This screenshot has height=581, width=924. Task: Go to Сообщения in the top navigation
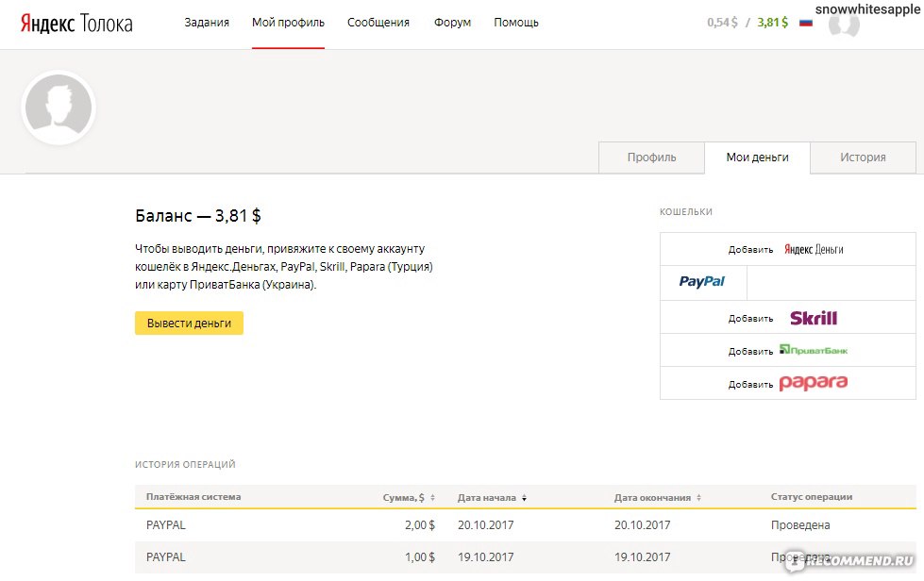(x=378, y=23)
